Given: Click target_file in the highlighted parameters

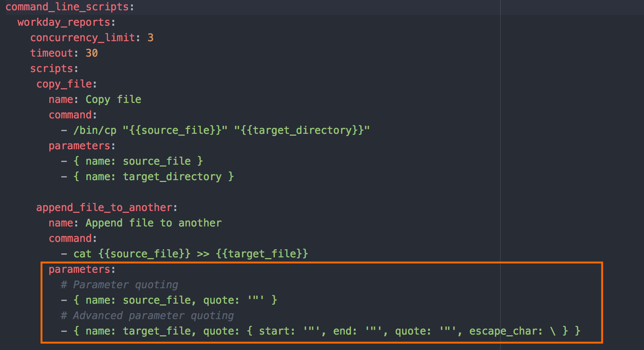Looking at the screenshot, I should click(156, 331).
